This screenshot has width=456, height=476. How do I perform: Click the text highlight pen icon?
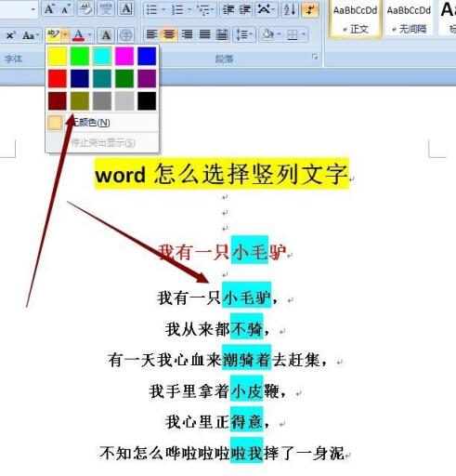[x=53, y=35]
